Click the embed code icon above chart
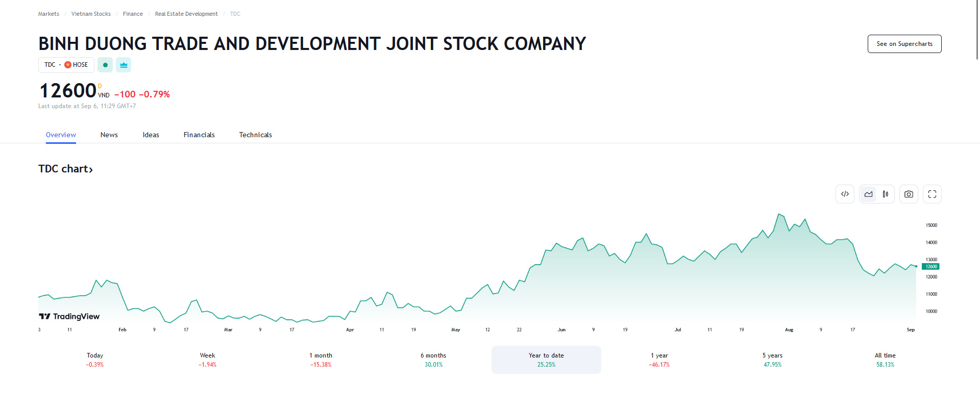The width and height of the screenshot is (980, 408). [845, 194]
